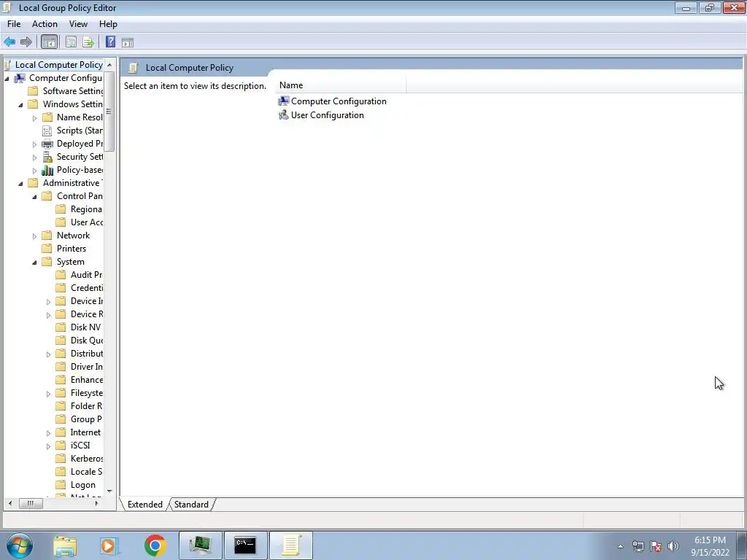This screenshot has width=747, height=560.
Task: Open Windows Explorer from the taskbar
Action: tap(65, 545)
